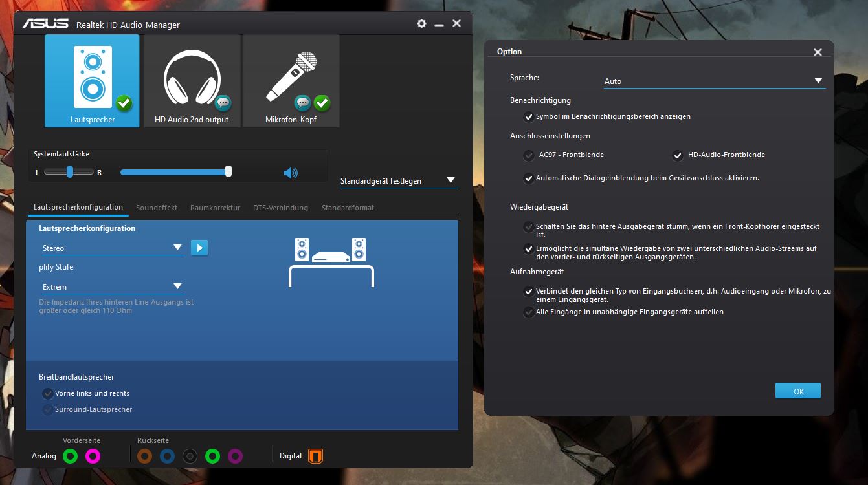The width and height of the screenshot is (868, 485).
Task: Play speaker test with blue play button
Action: (199, 248)
